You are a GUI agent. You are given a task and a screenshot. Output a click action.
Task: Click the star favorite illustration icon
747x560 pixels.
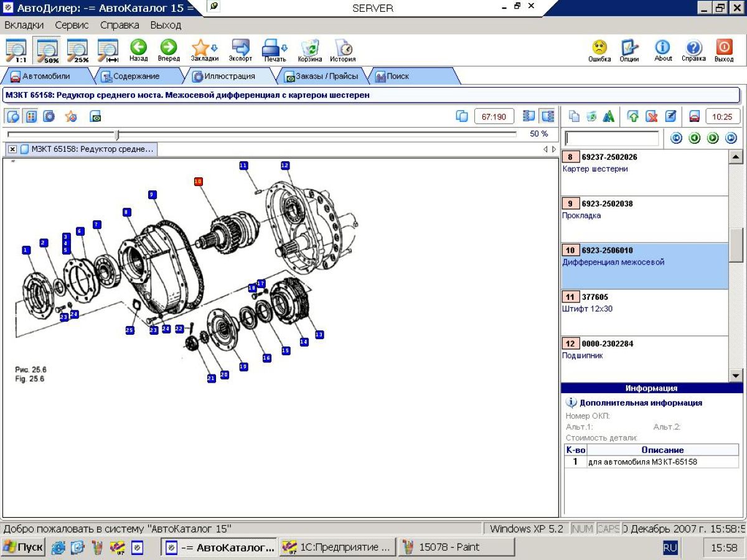click(71, 116)
